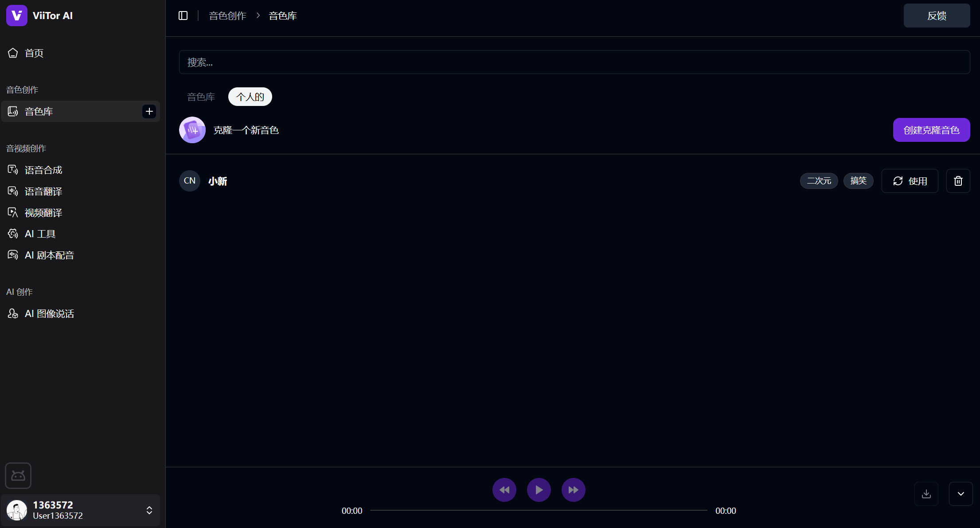
Task: Open the robot assistant icon
Action: pos(18,476)
